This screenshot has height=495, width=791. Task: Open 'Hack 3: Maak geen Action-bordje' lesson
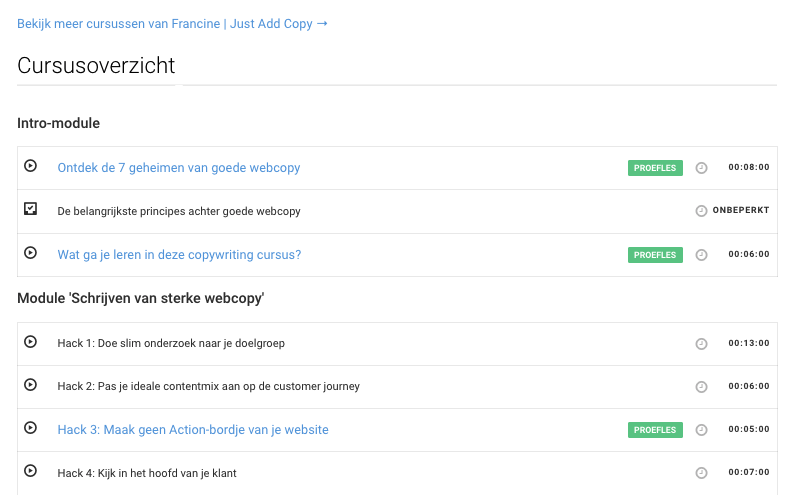[x=193, y=429]
